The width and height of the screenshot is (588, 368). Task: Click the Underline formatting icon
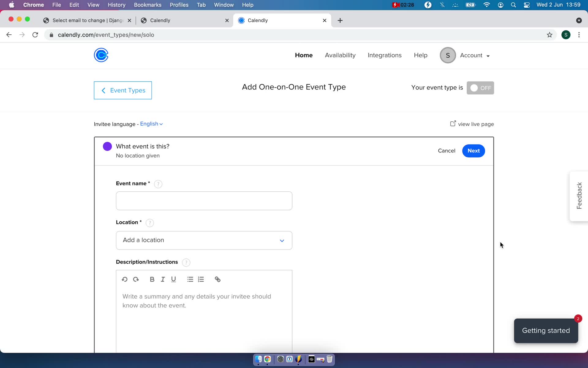point(174,279)
